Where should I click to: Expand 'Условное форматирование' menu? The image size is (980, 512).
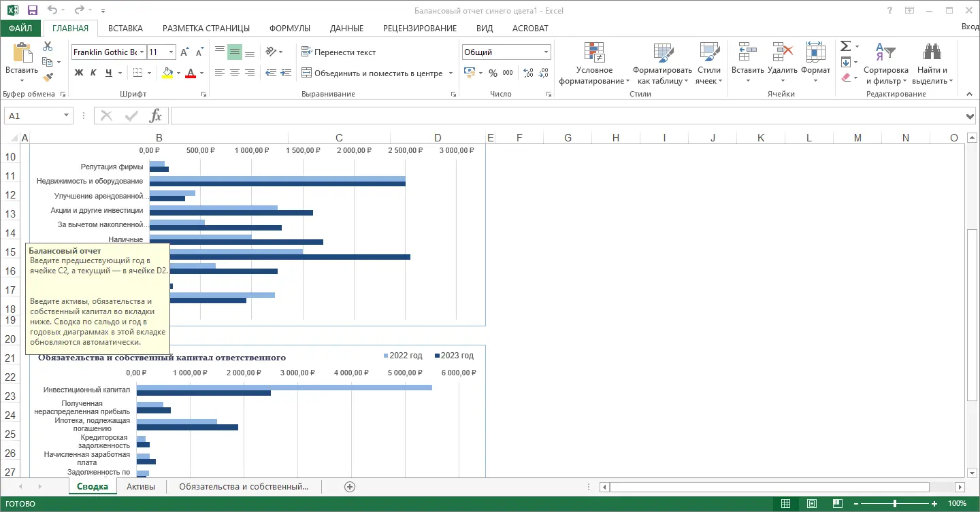(x=594, y=64)
